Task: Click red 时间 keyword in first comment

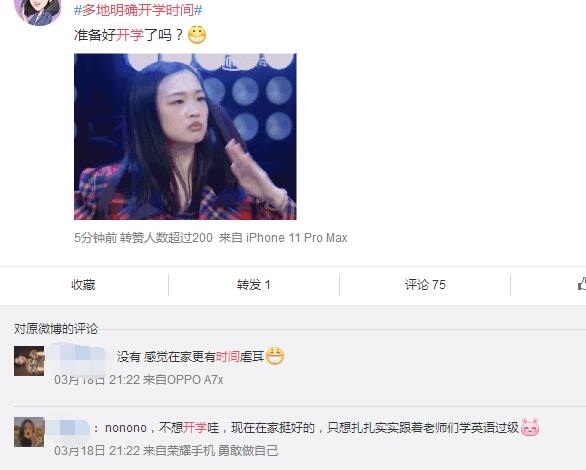Action: click(228, 357)
